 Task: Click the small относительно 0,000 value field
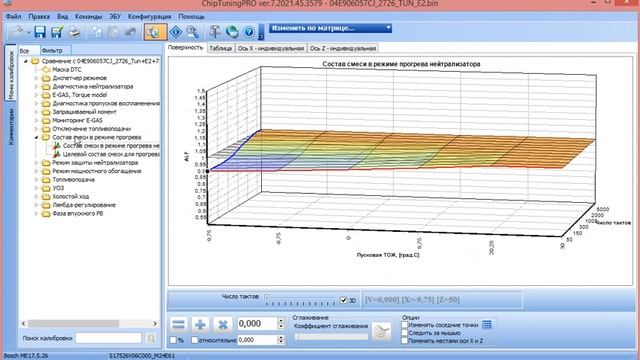(x=257, y=340)
